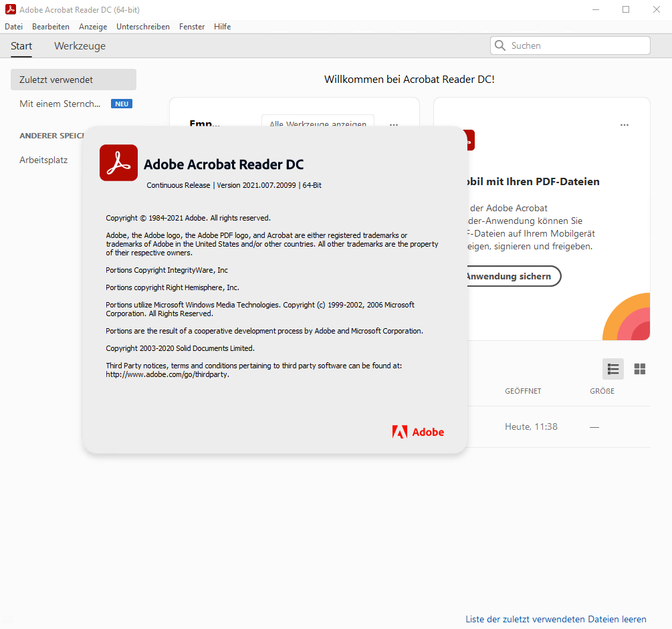Select the list view icon for recent files
Screen dimensions: 672x629
[x=612, y=369]
